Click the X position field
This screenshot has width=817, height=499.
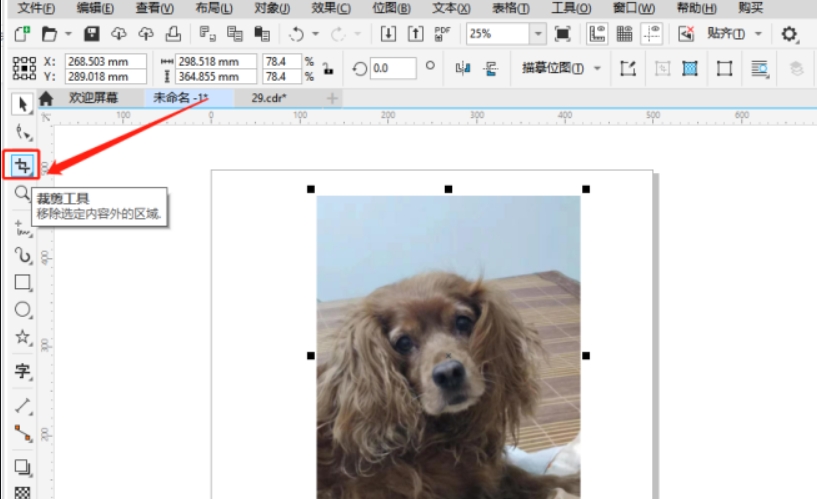pos(106,61)
